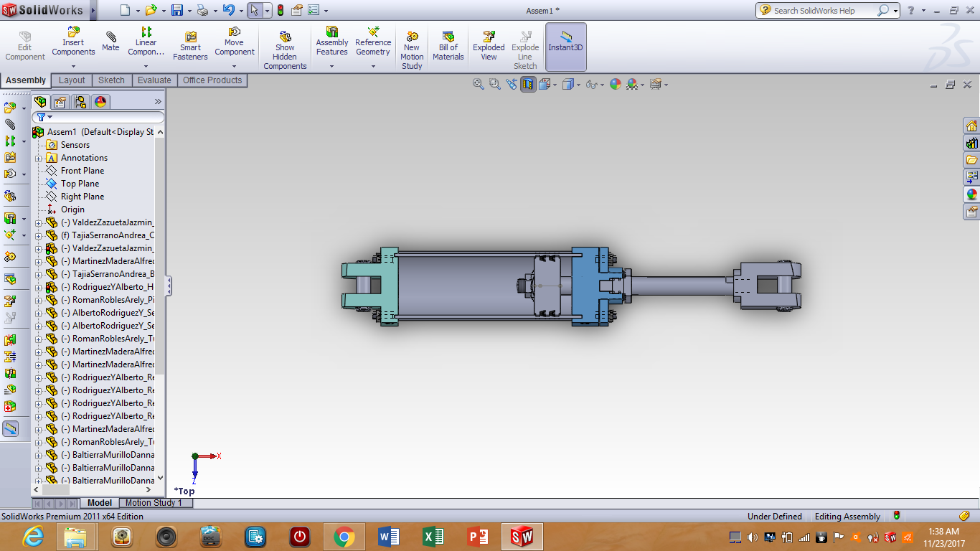Switch to the Evaluate tab

click(x=154, y=80)
